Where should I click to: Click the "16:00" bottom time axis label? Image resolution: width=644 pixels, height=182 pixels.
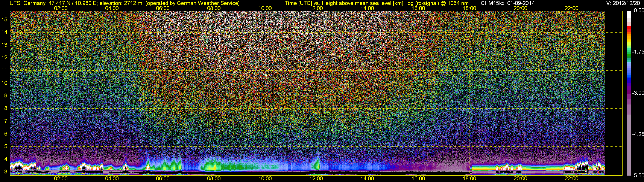(x=418, y=179)
